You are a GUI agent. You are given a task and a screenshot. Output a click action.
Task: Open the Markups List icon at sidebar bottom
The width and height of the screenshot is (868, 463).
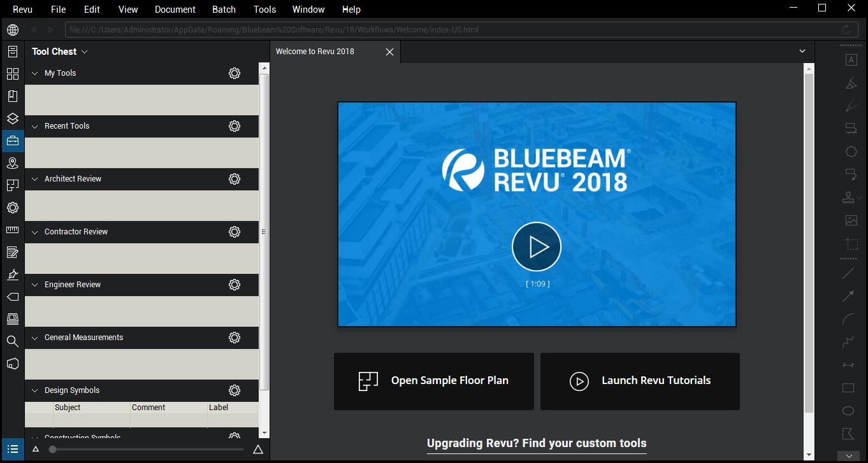(12, 449)
